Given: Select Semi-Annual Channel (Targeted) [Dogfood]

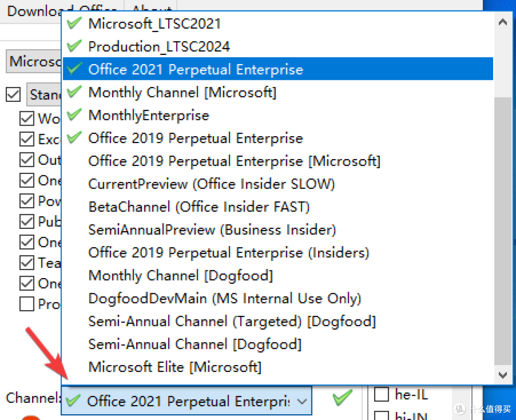Looking at the screenshot, I should 278,321.
